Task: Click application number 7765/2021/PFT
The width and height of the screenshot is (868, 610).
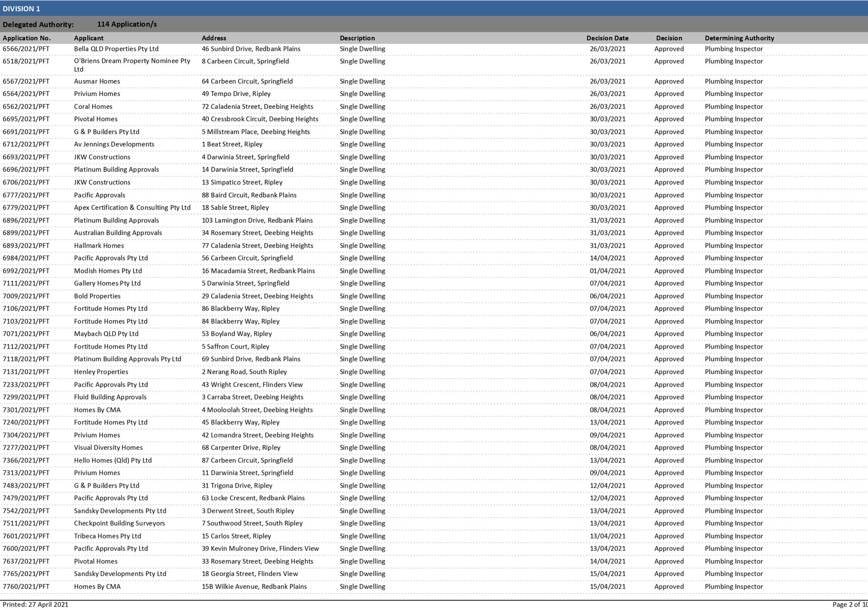Action: coord(26,574)
